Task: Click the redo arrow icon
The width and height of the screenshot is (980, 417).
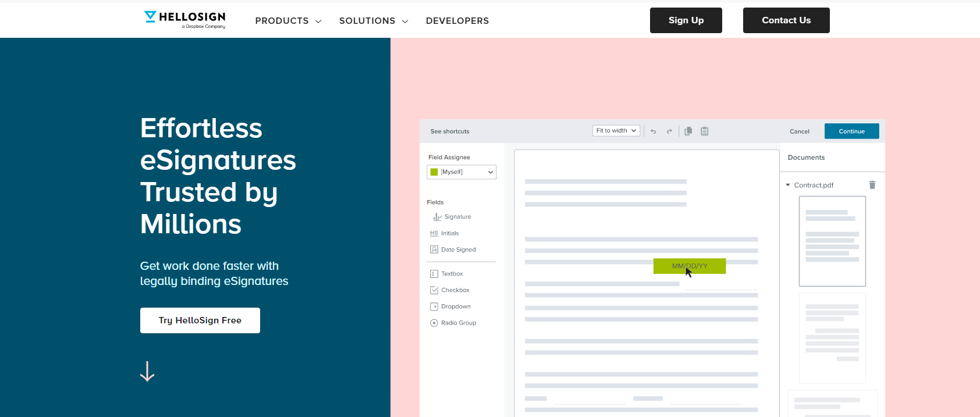Action: [x=669, y=131]
